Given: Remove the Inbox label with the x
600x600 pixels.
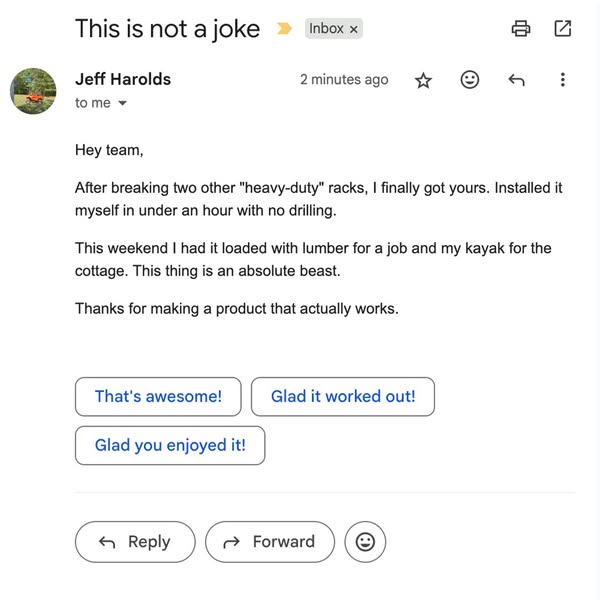Looking at the screenshot, I should (x=353, y=30).
